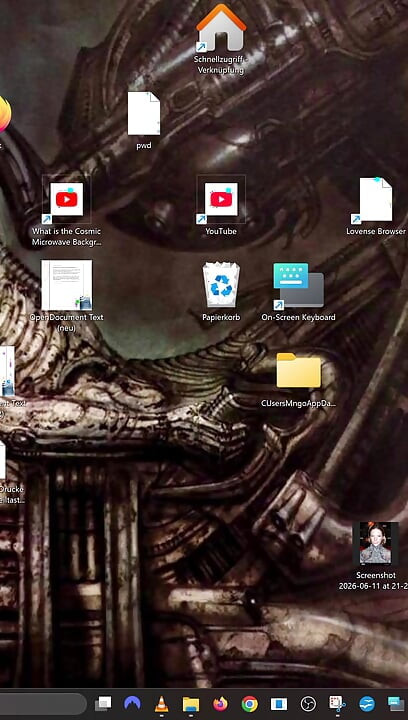Select the Lovense Browser shortcut
The width and height of the screenshot is (408, 720).
click(x=375, y=200)
